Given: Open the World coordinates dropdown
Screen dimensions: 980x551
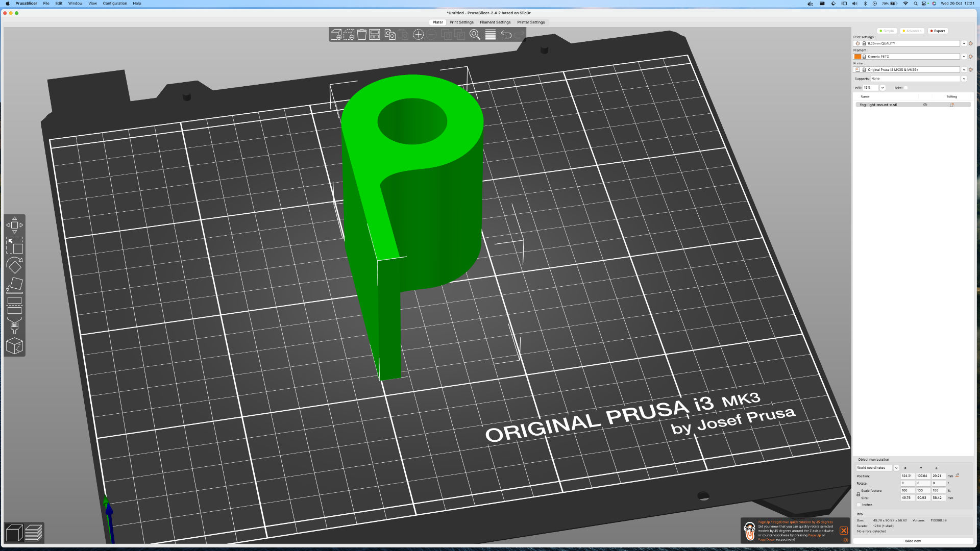Looking at the screenshot, I should (875, 468).
